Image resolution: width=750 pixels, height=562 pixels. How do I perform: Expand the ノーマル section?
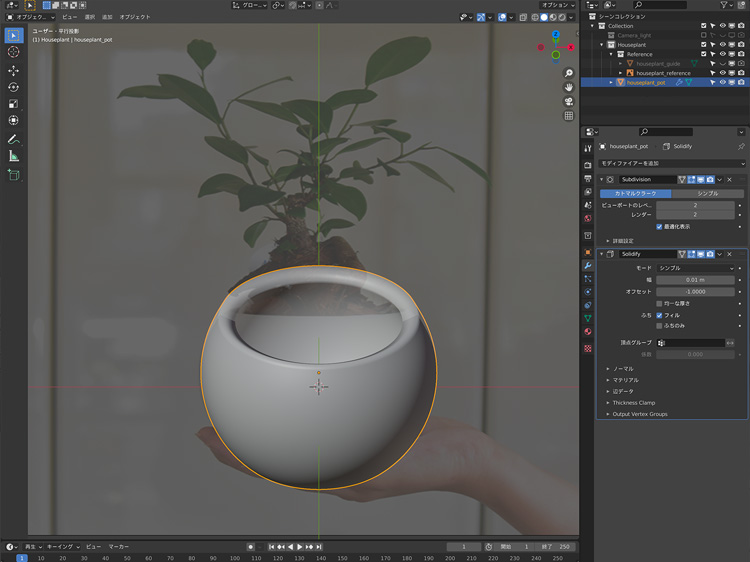[x=623, y=369]
